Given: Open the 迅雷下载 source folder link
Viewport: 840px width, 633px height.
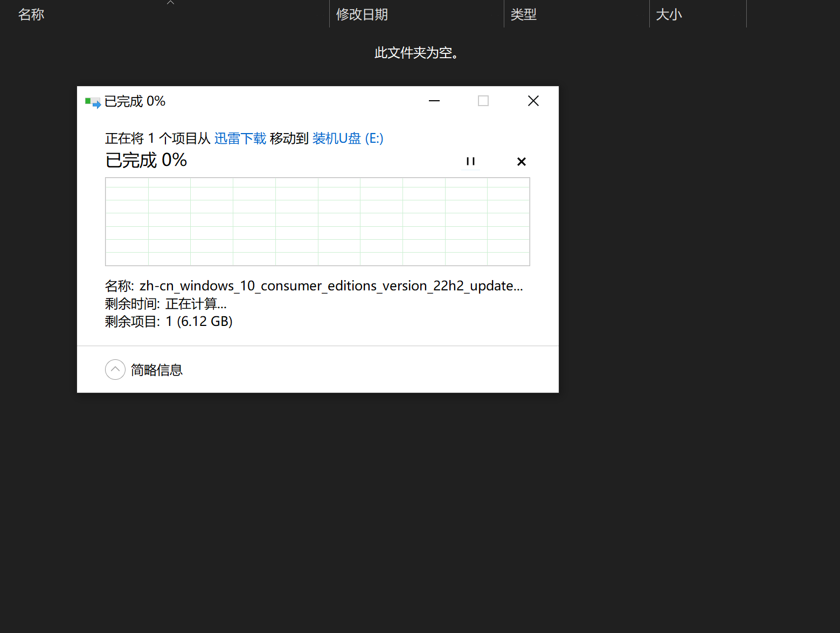Looking at the screenshot, I should pyautogui.click(x=240, y=138).
